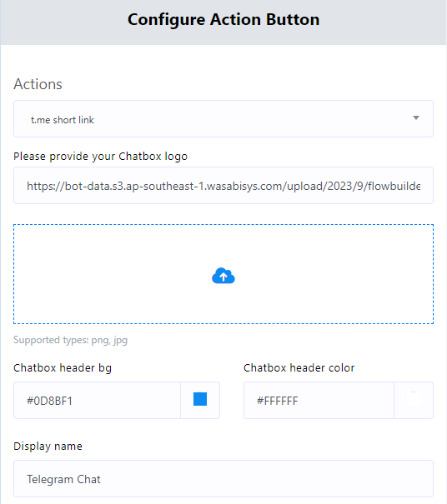Click the #FFFFFF hex input field
447x504 pixels.
319,401
